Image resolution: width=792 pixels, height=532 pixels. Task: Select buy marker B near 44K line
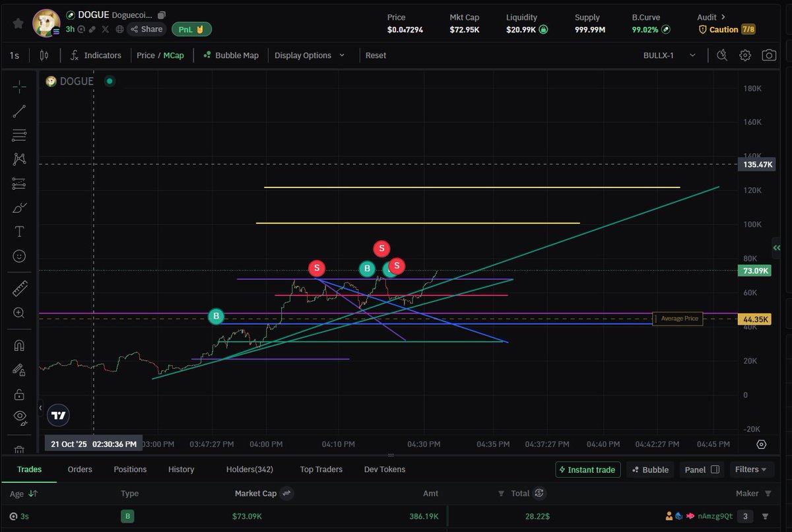[216, 316]
